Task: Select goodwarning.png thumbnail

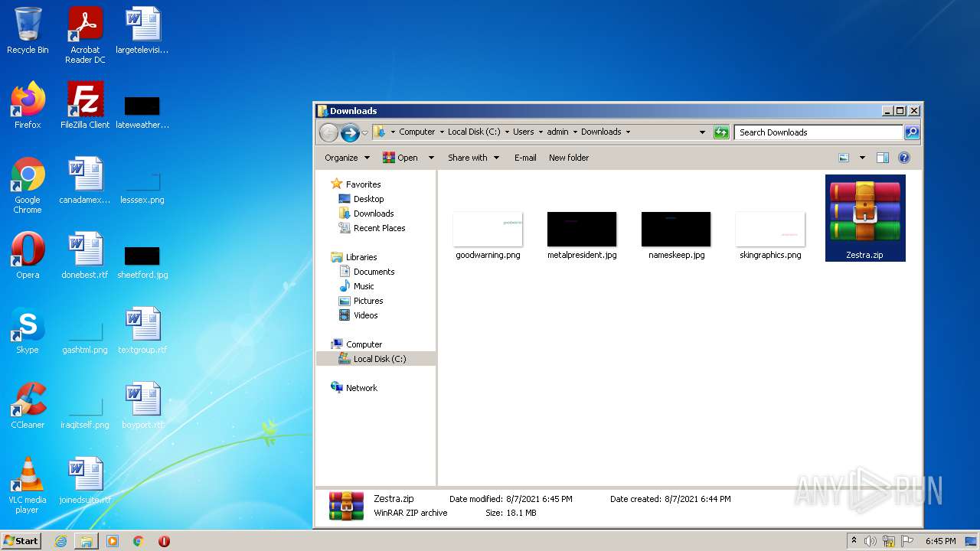Action: coord(488,236)
